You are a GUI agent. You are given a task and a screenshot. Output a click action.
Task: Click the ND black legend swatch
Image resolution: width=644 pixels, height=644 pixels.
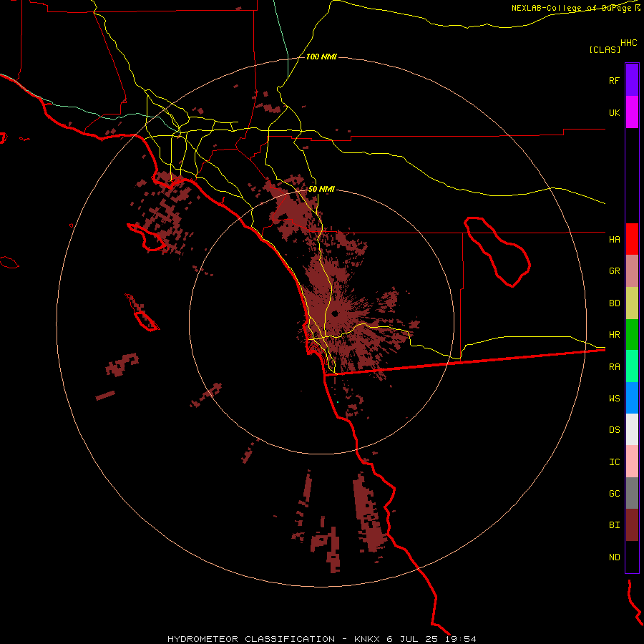tap(632, 557)
